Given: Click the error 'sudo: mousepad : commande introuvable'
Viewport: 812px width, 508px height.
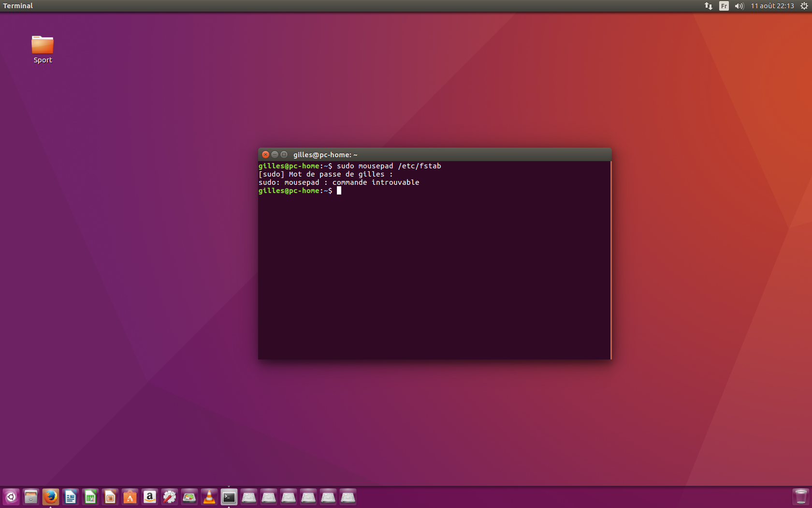Looking at the screenshot, I should tap(339, 182).
